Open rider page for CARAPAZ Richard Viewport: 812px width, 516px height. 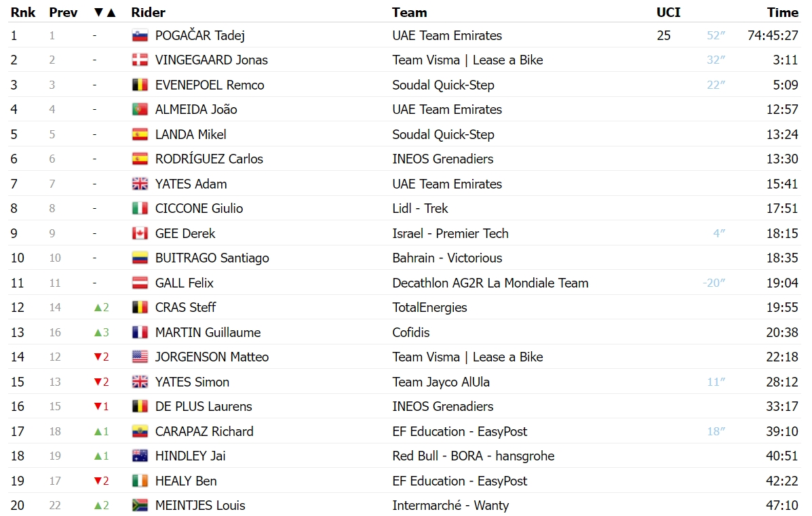coord(205,432)
